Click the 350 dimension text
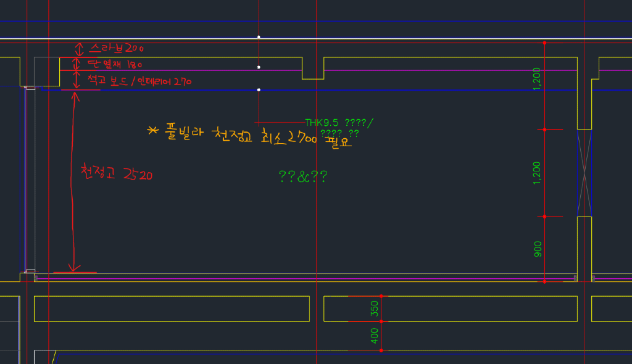This screenshot has width=632, height=364. tap(374, 308)
